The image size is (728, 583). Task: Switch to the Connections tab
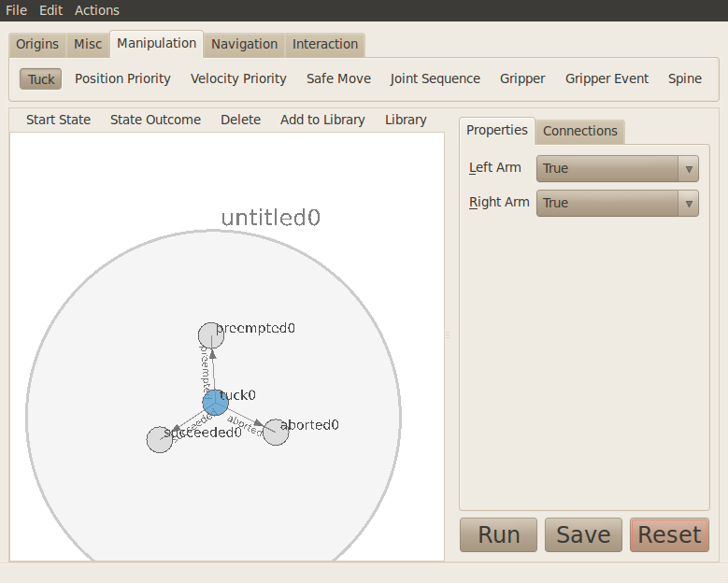[579, 131]
